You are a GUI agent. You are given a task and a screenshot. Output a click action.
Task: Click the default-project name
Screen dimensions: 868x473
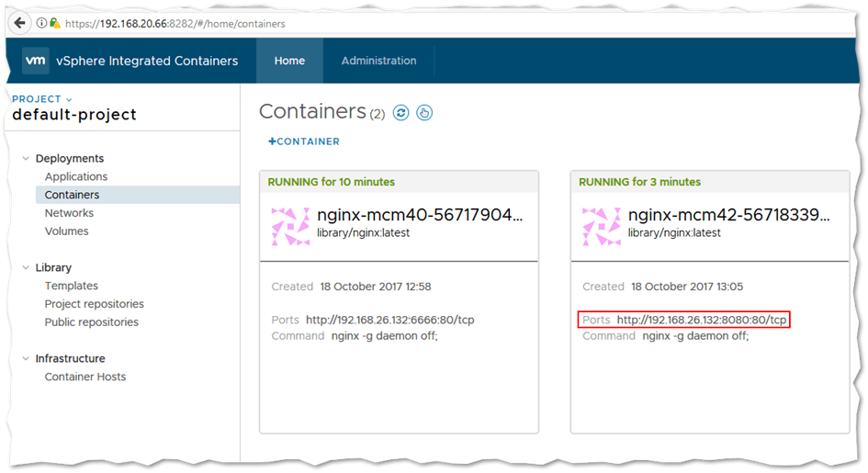(x=74, y=115)
